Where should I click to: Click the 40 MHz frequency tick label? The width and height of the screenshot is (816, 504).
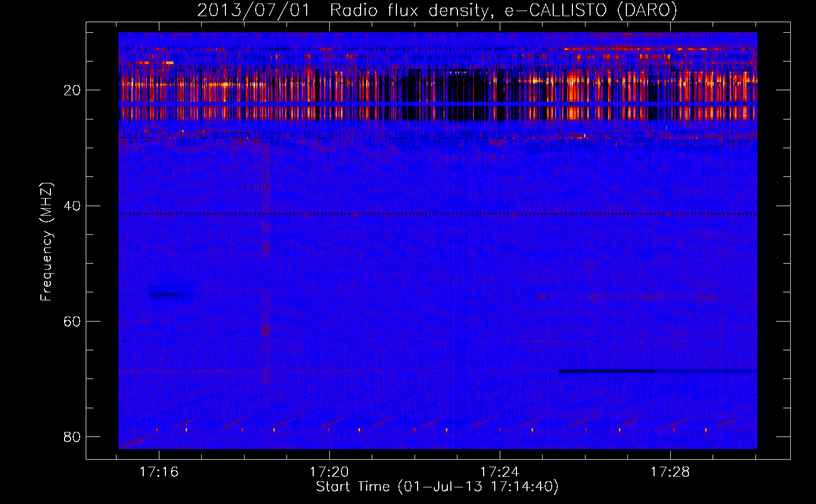tap(72, 206)
